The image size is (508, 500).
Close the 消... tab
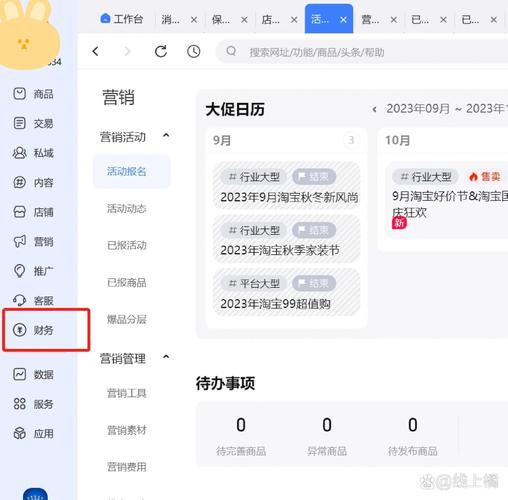tap(194, 20)
